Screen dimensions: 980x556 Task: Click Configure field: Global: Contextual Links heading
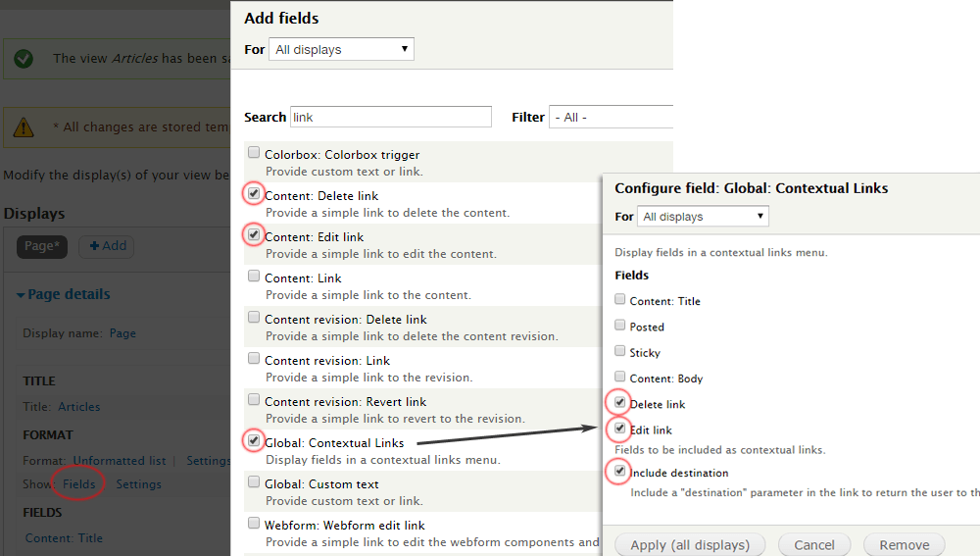click(x=752, y=188)
